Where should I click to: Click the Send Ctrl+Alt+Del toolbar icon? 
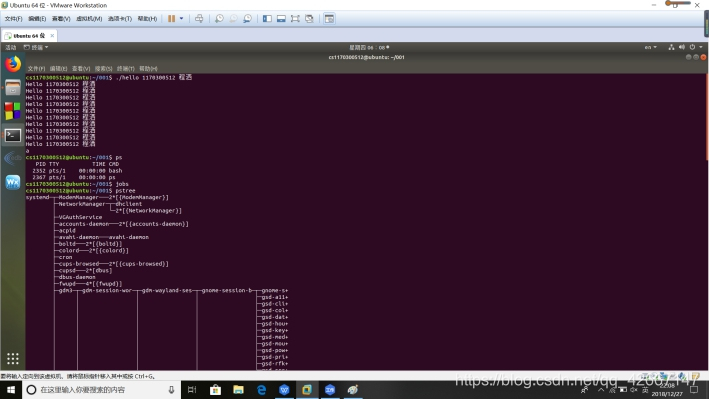point(199,19)
